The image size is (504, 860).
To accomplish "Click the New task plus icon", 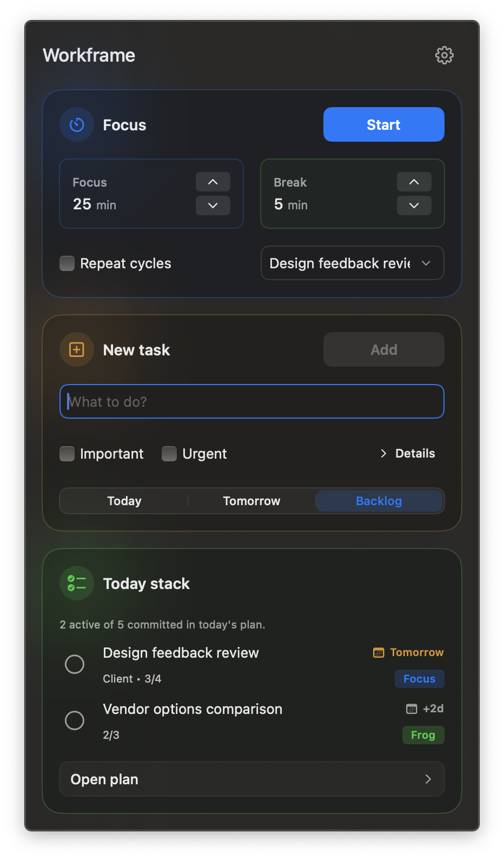I will pyautogui.click(x=77, y=350).
